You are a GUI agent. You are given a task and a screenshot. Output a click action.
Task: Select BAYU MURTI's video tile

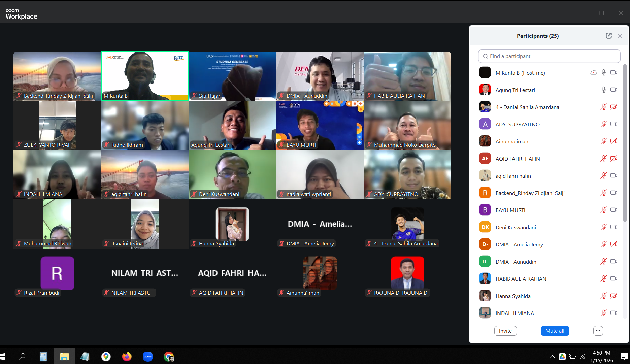pos(320,125)
